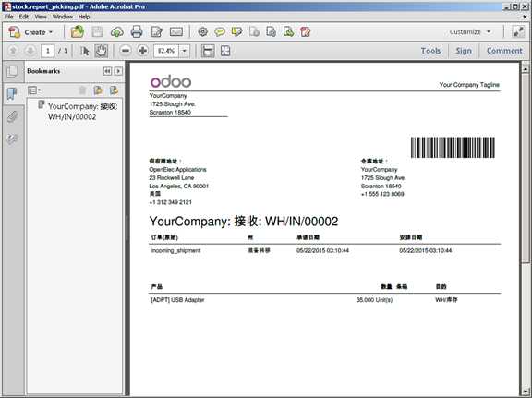The image size is (532, 398).
Task: Open the File menu
Action: pyautogui.click(x=9, y=17)
